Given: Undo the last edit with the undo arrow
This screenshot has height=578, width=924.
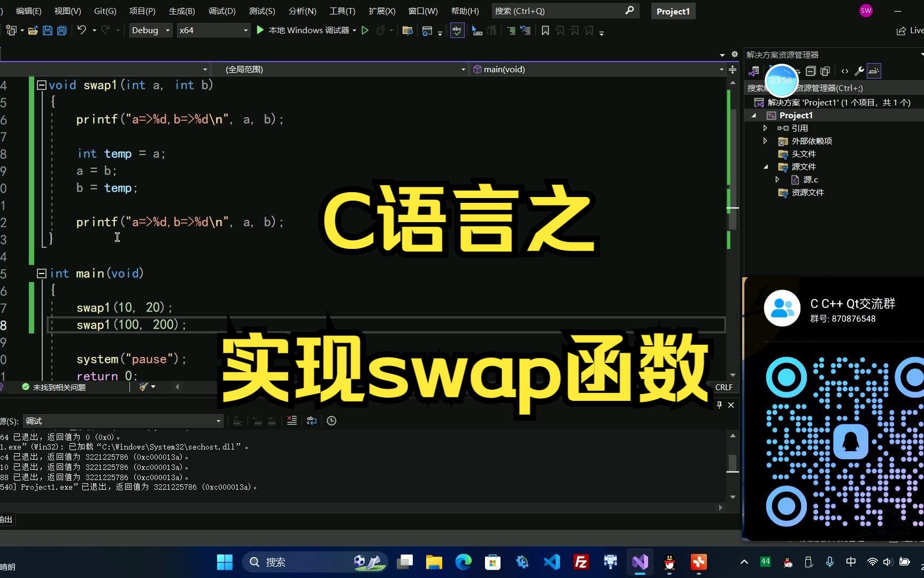Looking at the screenshot, I should coord(81,31).
